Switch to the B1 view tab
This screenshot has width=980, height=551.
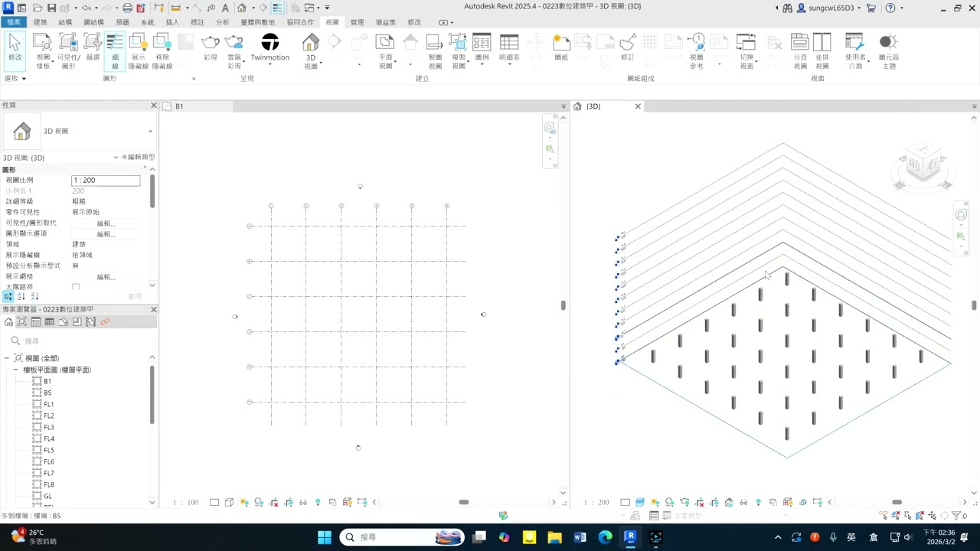[179, 106]
